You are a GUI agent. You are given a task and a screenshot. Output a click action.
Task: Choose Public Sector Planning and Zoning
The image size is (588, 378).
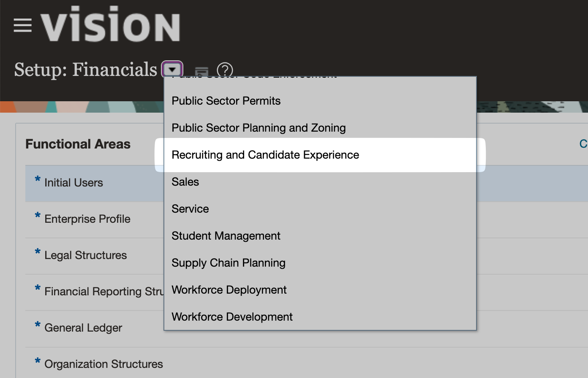[x=259, y=128]
